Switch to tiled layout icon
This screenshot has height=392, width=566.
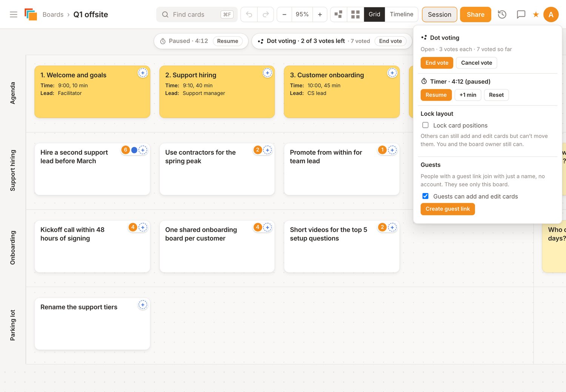tap(355, 14)
